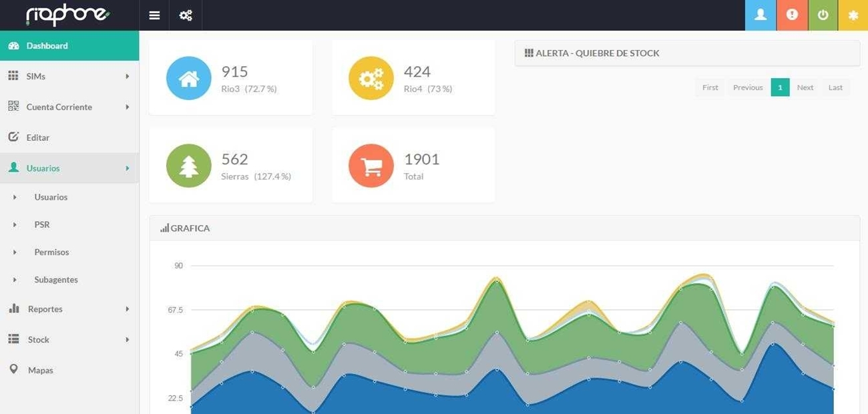This screenshot has width=868, height=414.
Task: Click the "ALERTA - QUIEBRE DE STOCK" heading
Action: [x=598, y=53]
